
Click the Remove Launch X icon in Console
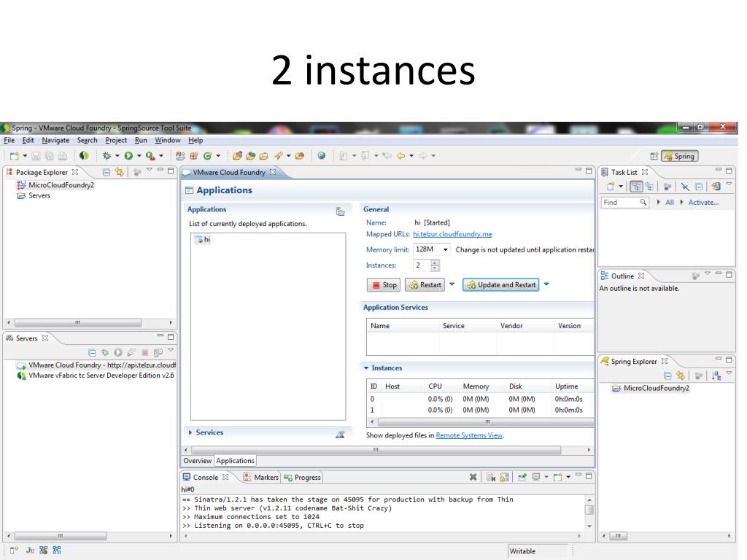tap(473, 477)
